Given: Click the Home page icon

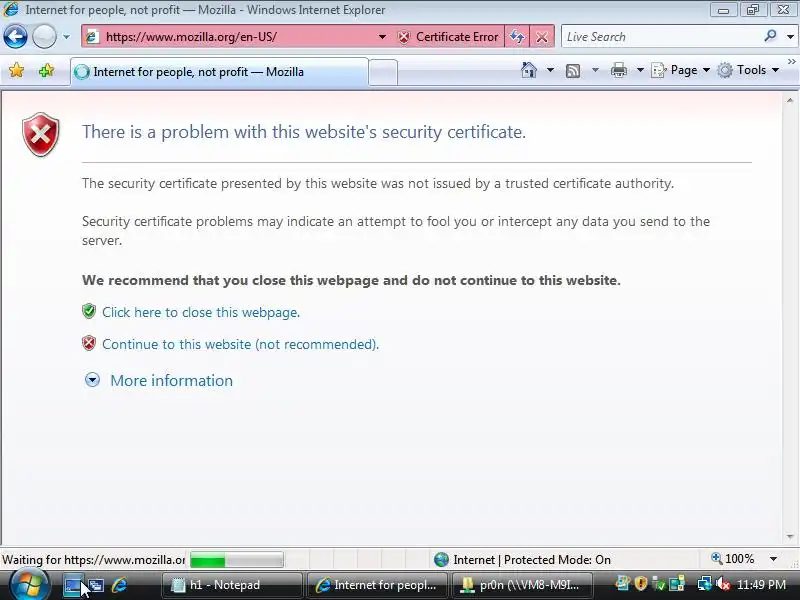Looking at the screenshot, I should [529, 70].
